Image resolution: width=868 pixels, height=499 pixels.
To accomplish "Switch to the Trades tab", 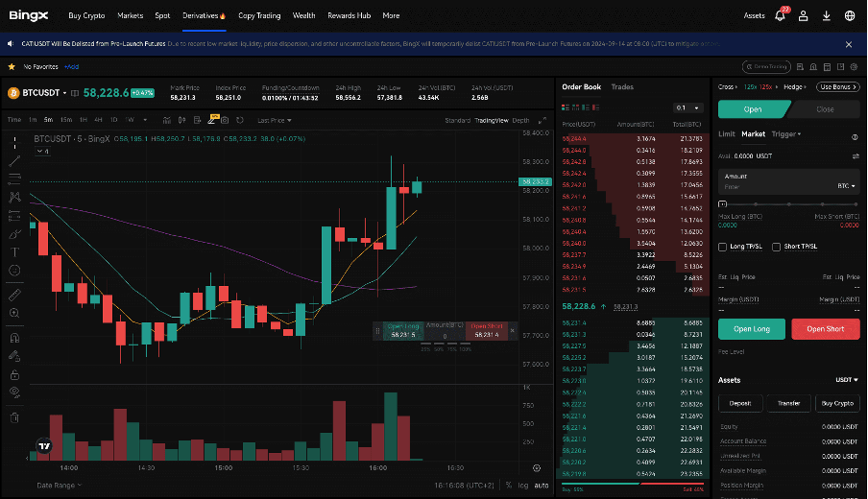I will (622, 87).
